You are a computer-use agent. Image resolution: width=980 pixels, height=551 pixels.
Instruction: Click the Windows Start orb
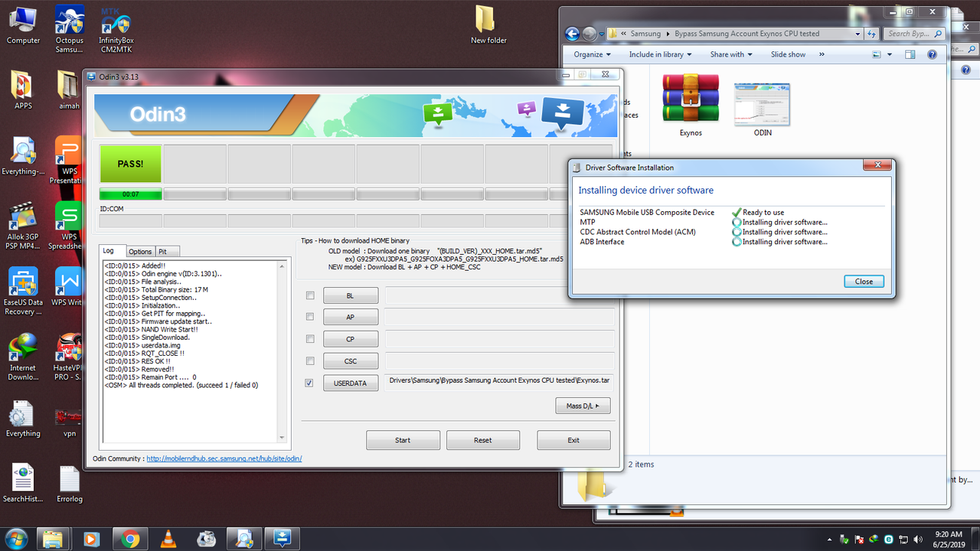pyautogui.click(x=15, y=539)
